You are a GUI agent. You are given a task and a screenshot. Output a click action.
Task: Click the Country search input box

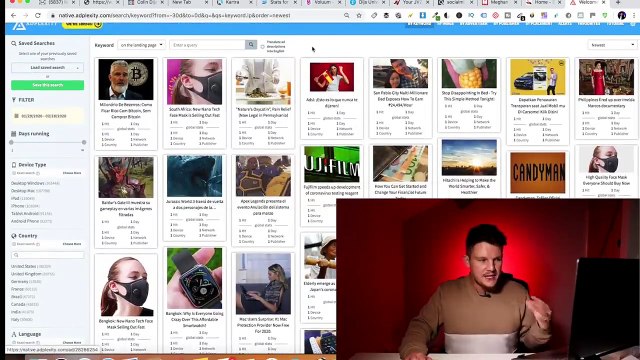(x=47, y=255)
